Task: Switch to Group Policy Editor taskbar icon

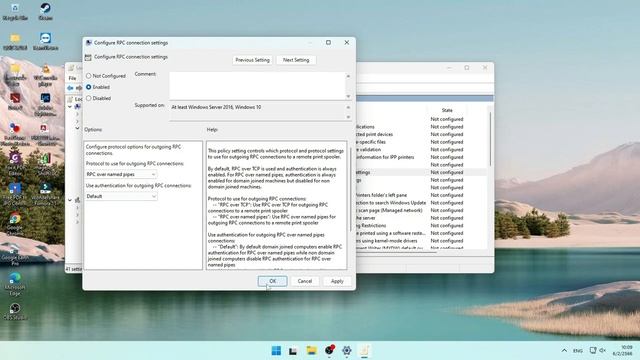Action: point(364,351)
